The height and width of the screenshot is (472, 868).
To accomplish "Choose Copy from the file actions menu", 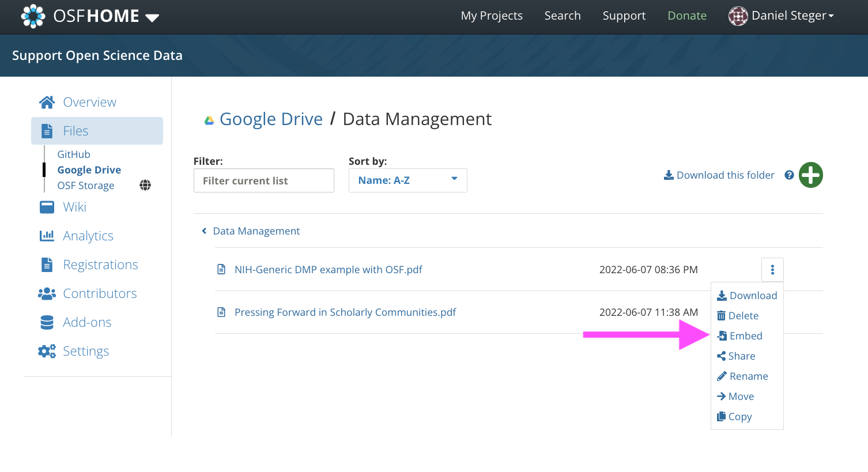I will click(x=734, y=416).
